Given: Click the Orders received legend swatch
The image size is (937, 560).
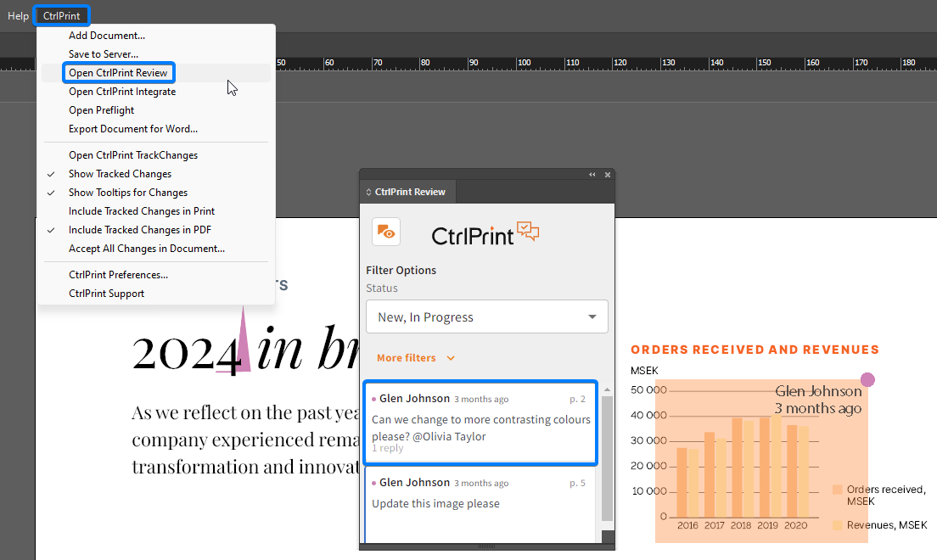Looking at the screenshot, I should click(837, 490).
